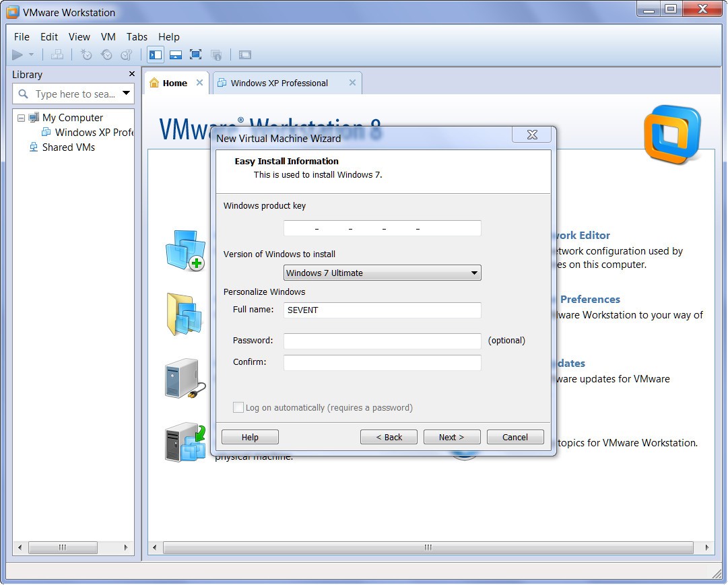Screen dimensions: 728x585
Task: Open the Tabs menu
Action: pyautogui.click(x=137, y=36)
